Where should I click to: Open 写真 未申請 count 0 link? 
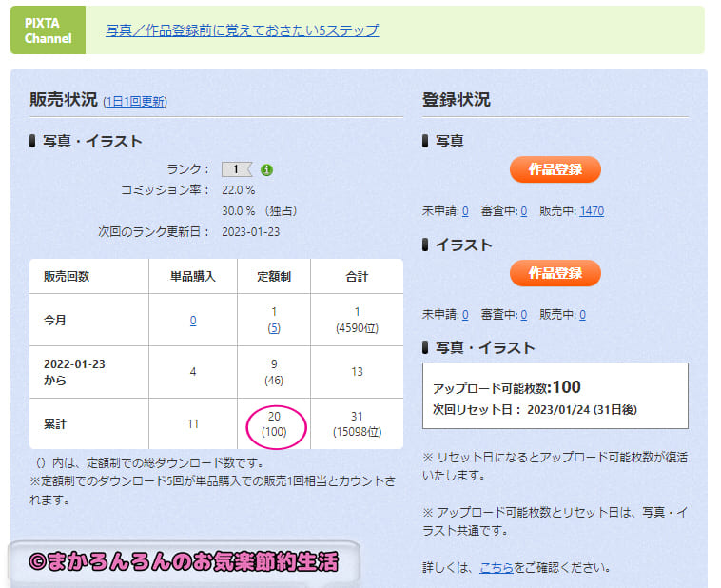click(x=465, y=211)
